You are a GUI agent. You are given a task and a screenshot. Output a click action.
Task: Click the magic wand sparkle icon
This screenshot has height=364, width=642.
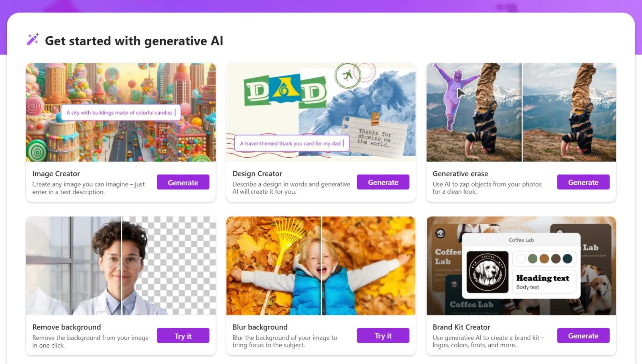click(33, 39)
